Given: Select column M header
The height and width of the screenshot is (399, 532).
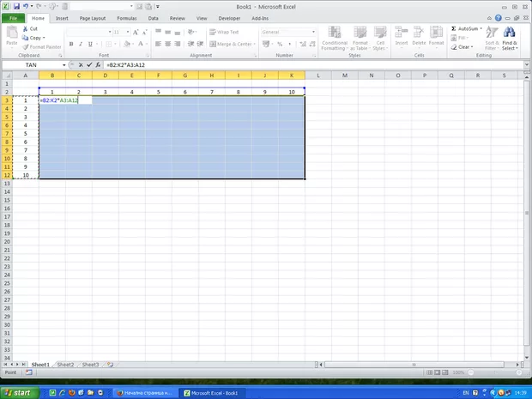Looking at the screenshot, I should [344, 76].
